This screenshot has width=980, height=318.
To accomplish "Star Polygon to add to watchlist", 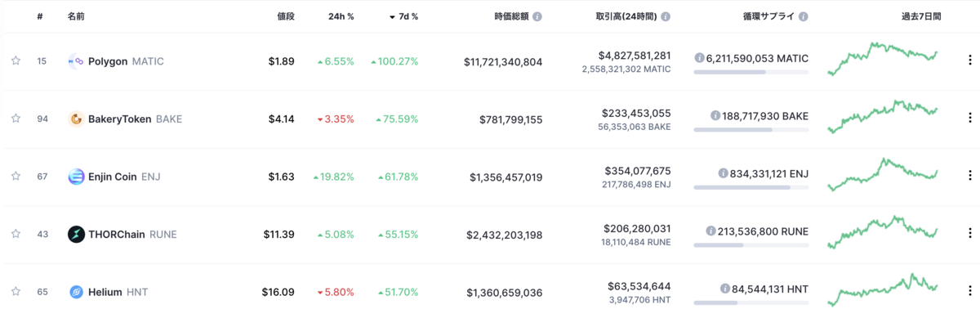I will (16, 61).
